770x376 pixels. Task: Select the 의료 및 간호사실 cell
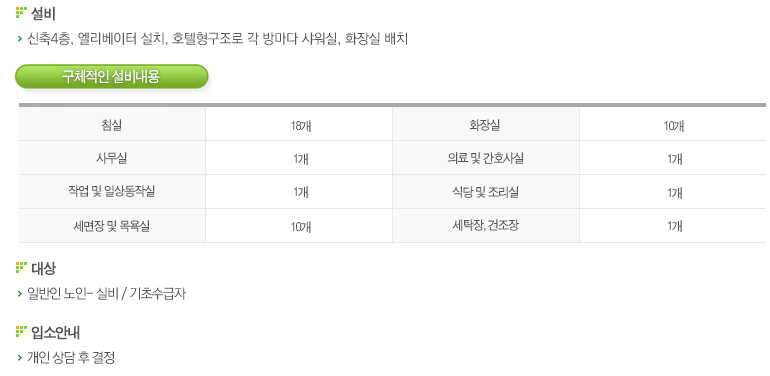pyautogui.click(x=486, y=158)
